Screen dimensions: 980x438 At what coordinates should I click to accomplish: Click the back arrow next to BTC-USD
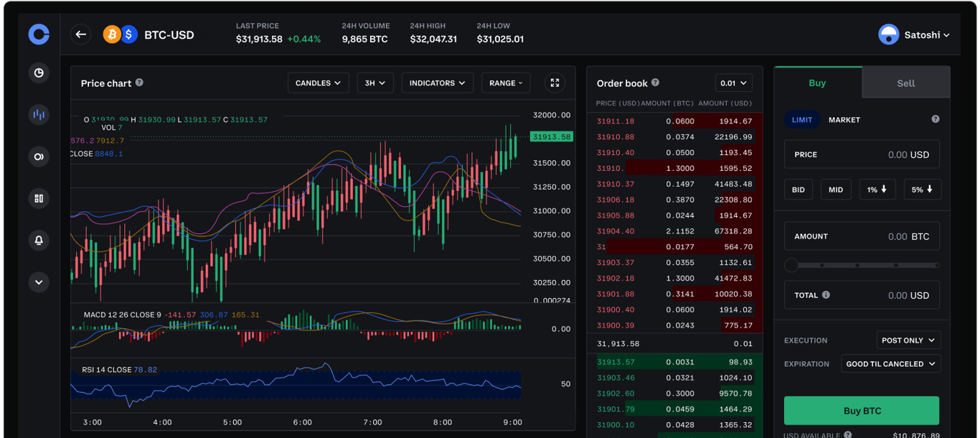pyautogui.click(x=80, y=34)
